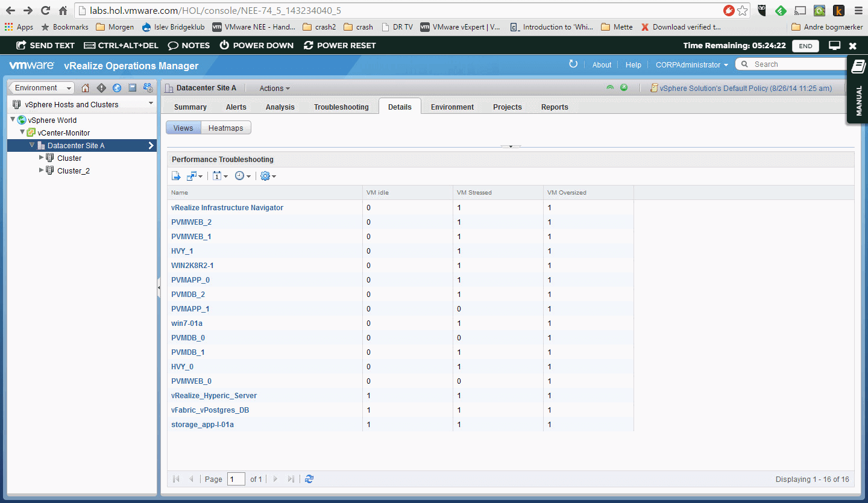Open the Administration gears icon in left toolbar
868x503 pixels.
[x=148, y=88]
